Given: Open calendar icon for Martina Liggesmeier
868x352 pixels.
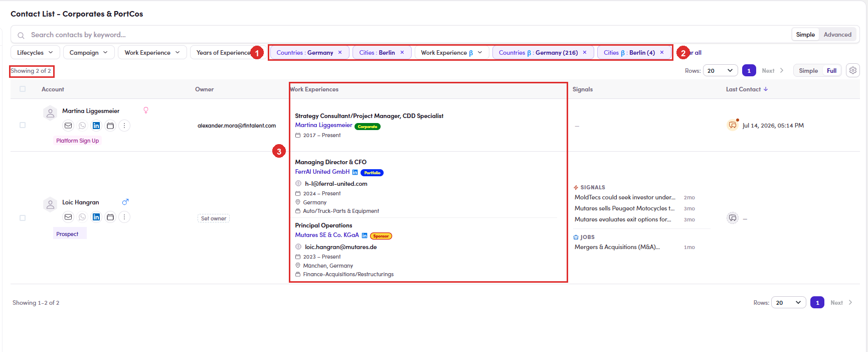Looking at the screenshot, I should tap(110, 126).
